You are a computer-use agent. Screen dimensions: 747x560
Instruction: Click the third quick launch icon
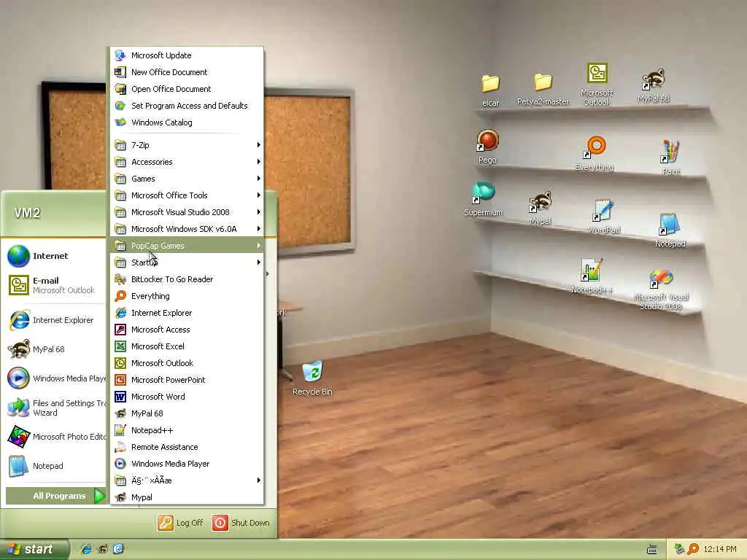[x=118, y=549]
